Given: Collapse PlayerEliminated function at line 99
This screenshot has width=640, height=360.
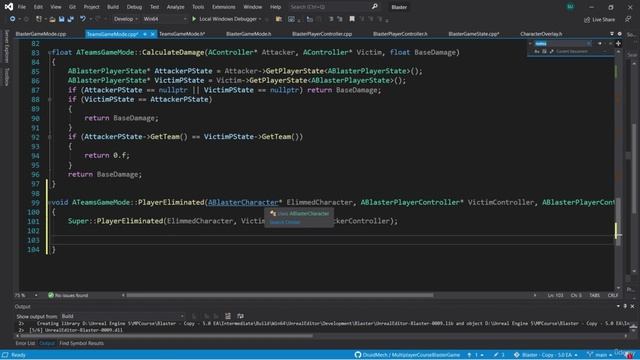Looking at the screenshot, I should 50,202.
